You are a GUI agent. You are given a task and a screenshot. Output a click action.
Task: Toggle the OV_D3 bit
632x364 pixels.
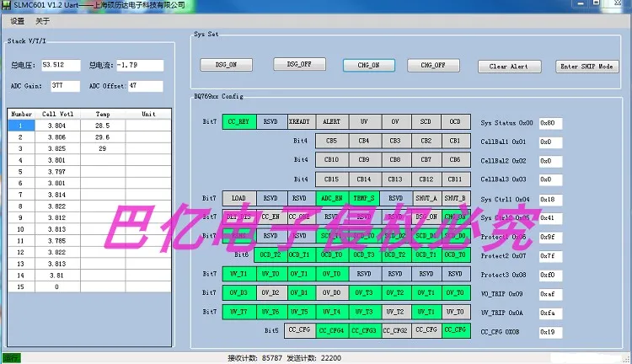(x=239, y=292)
